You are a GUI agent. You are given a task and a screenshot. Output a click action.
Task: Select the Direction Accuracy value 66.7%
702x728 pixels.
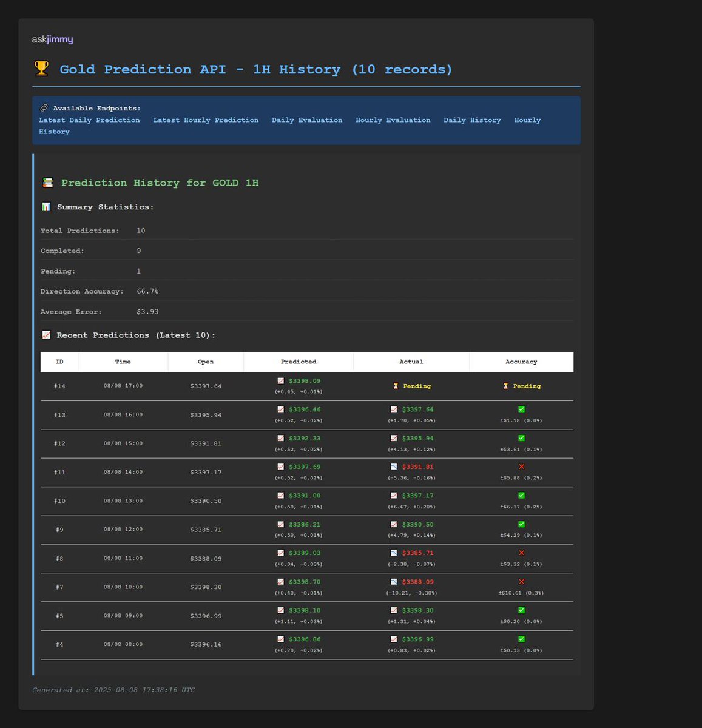147,291
